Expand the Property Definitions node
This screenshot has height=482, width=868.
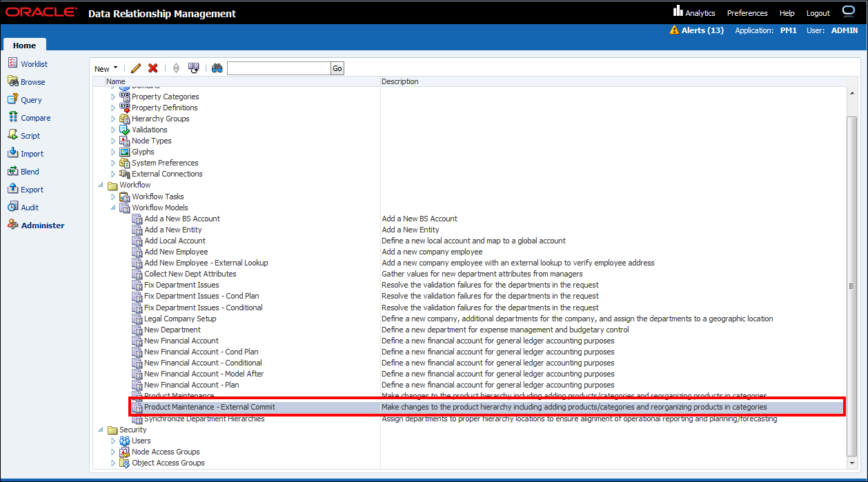pos(114,108)
